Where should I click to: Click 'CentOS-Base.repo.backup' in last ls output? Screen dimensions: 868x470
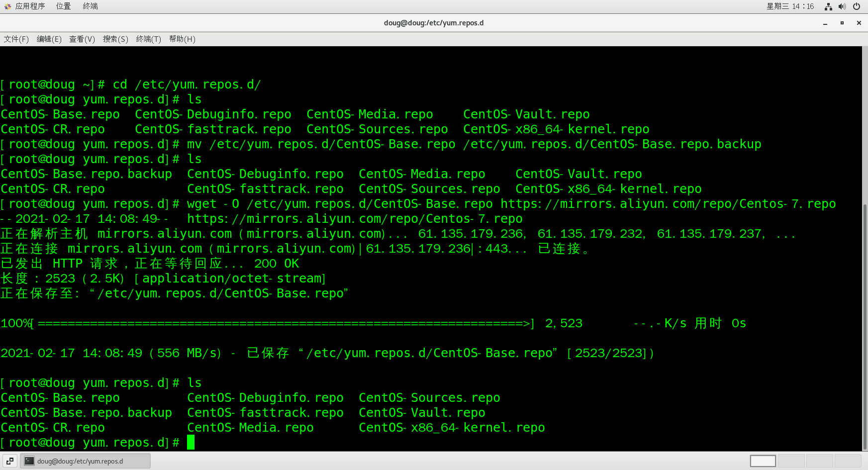click(x=86, y=413)
